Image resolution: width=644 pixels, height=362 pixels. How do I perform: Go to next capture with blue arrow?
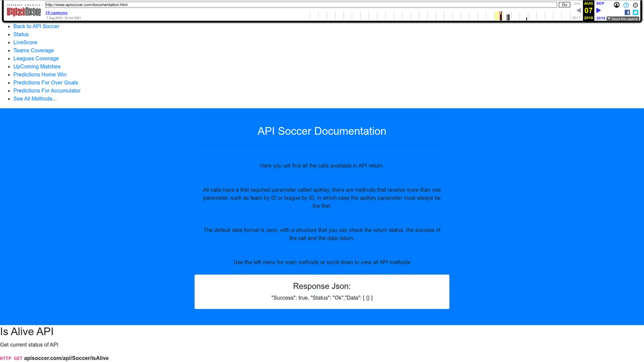599,10
